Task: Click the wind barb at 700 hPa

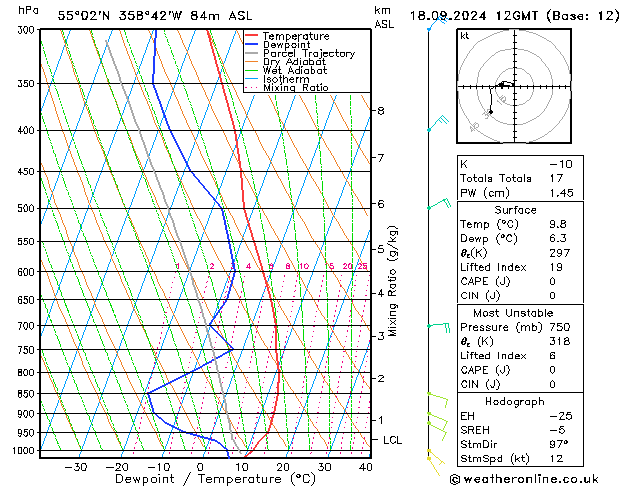Action: coord(438,325)
